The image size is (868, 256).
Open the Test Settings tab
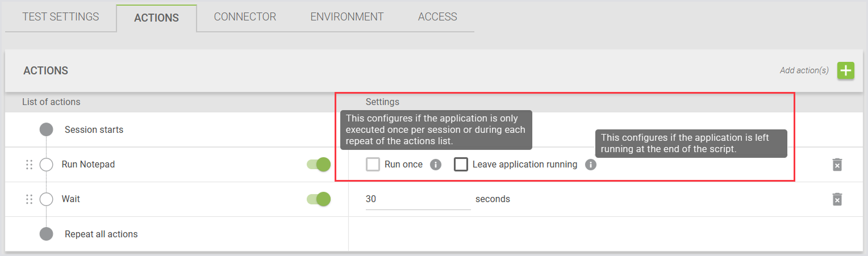61,16
